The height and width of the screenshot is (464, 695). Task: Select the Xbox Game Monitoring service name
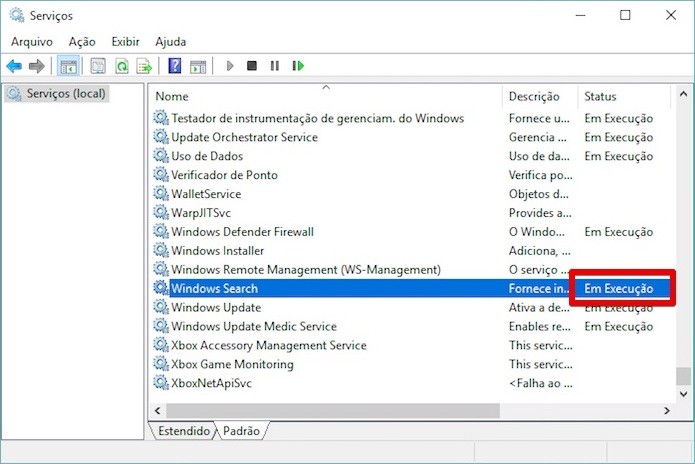232,364
